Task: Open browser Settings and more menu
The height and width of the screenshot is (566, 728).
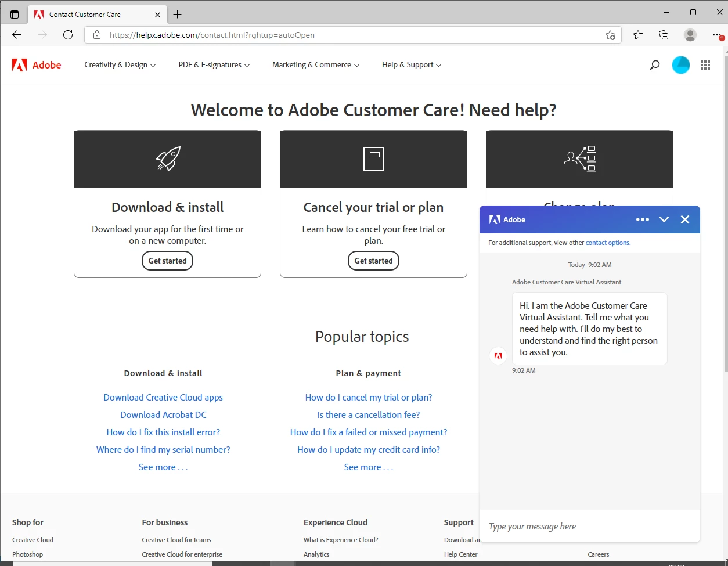Action: (718, 35)
